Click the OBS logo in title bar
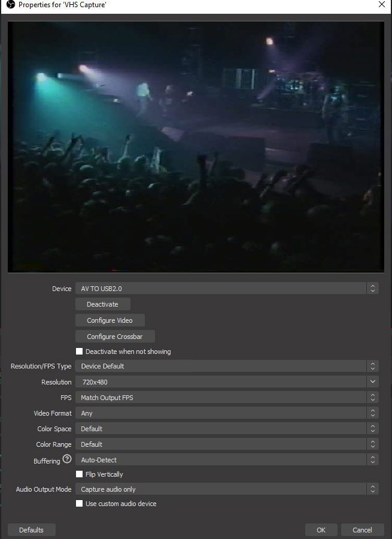392x539 pixels. tap(10, 5)
